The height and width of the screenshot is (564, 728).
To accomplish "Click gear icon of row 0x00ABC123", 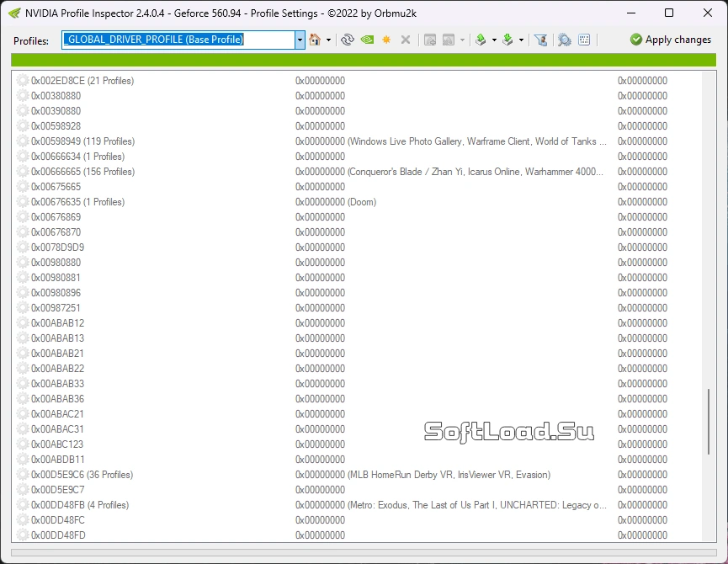I will pyautogui.click(x=23, y=444).
